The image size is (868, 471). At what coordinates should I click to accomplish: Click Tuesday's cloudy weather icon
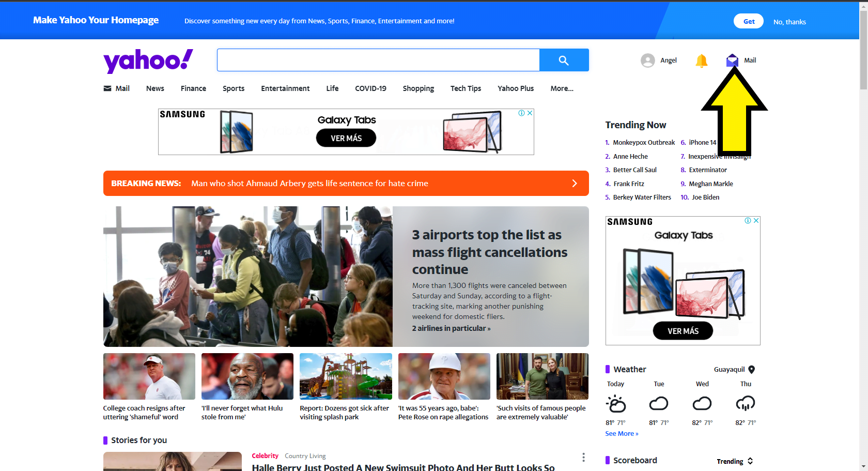(659, 403)
